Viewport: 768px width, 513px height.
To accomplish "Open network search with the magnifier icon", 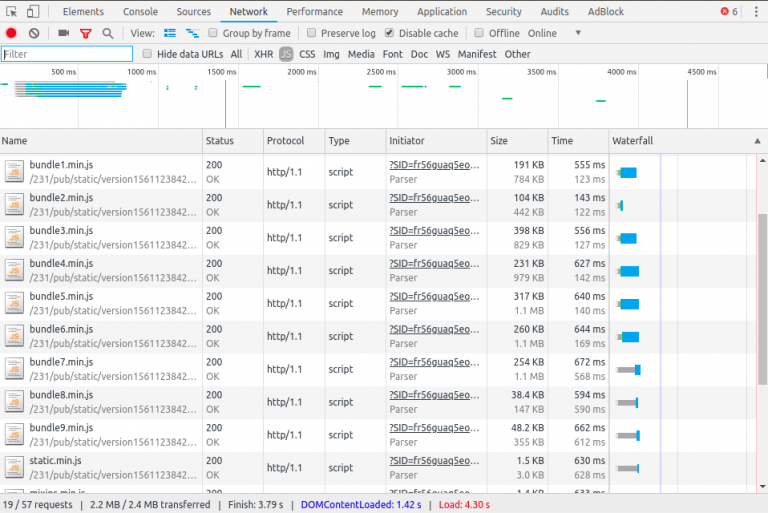I will (x=108, y=33).
